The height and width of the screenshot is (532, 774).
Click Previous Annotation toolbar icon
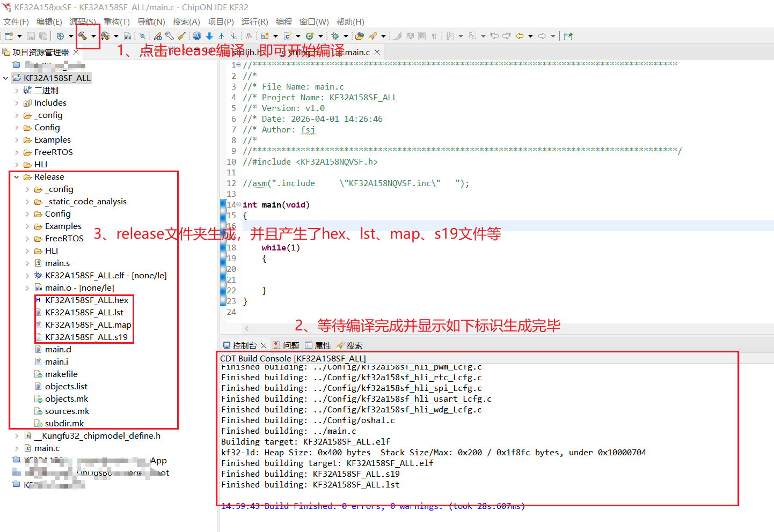(x=472, y=36)
